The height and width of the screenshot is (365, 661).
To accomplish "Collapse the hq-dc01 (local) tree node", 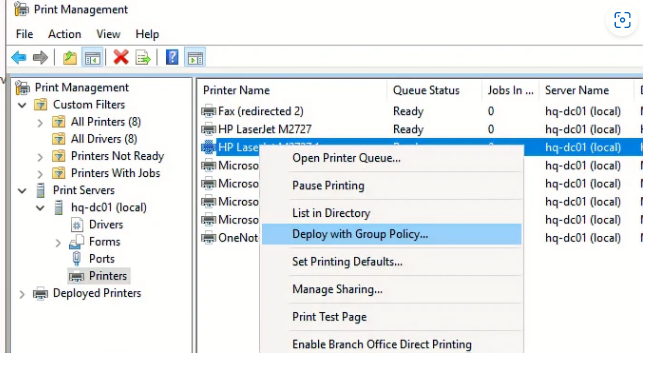I will 40,208.
